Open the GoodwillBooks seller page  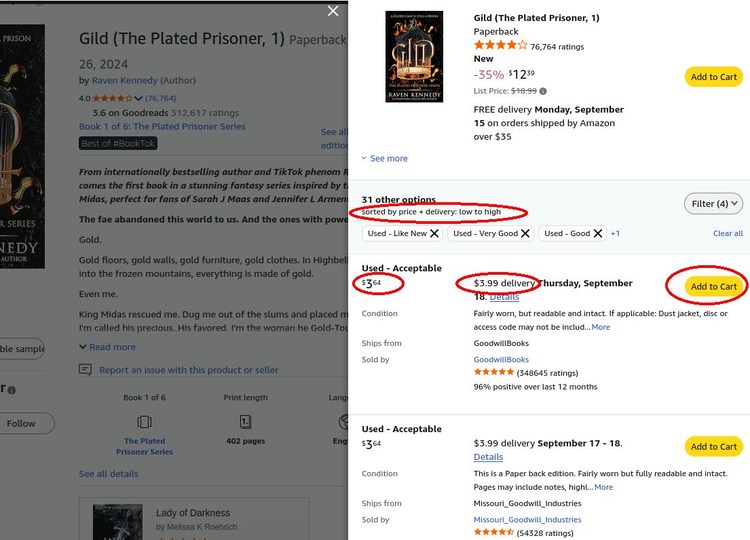pos(501,359)
